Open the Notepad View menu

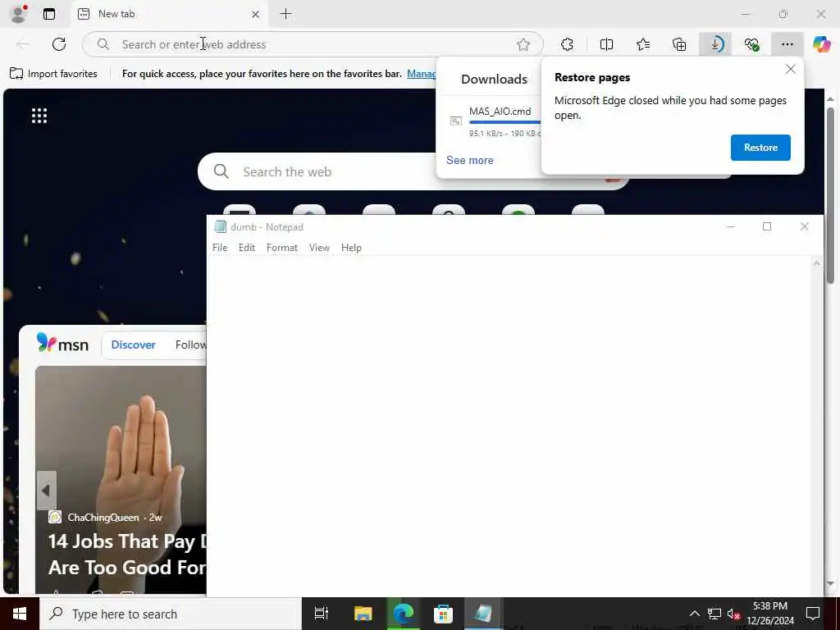[319, 248]
